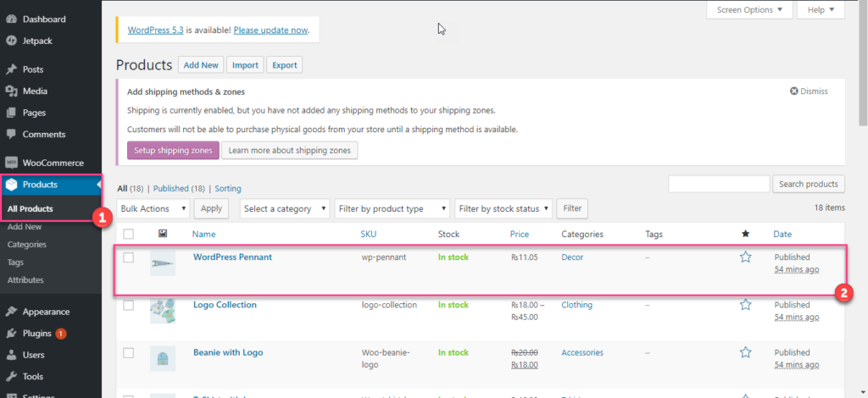Click the Filter button

(x=572, y=208)
